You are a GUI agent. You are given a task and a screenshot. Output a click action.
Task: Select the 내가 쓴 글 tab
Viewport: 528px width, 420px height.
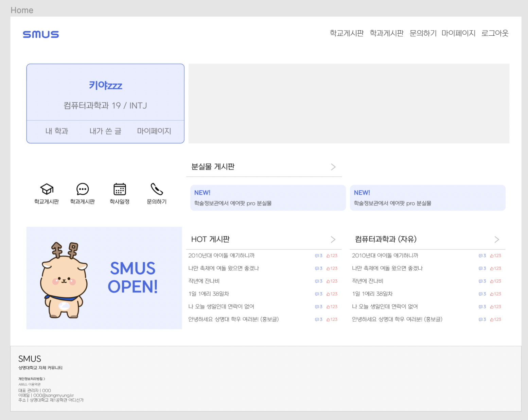(x=106, y=131)
